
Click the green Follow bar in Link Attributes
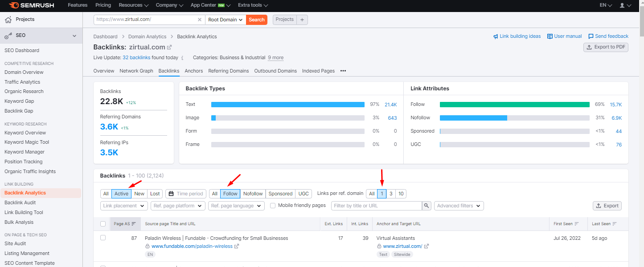pos(515,105)
